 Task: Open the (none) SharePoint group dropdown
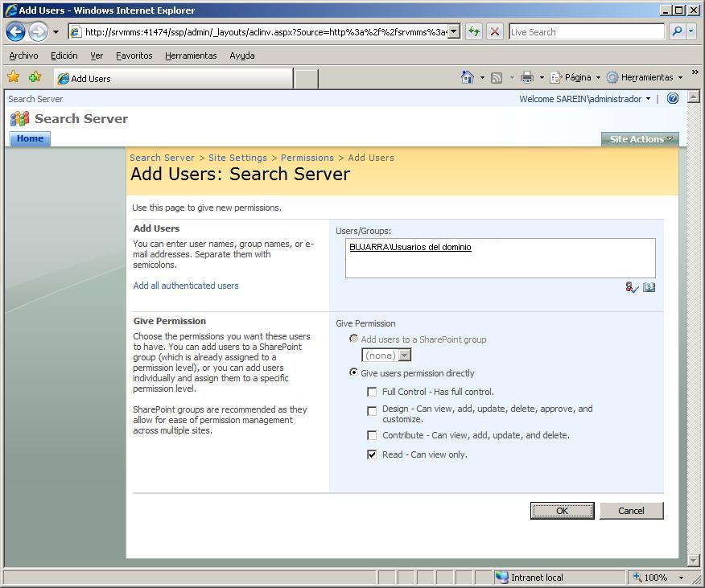386,356
